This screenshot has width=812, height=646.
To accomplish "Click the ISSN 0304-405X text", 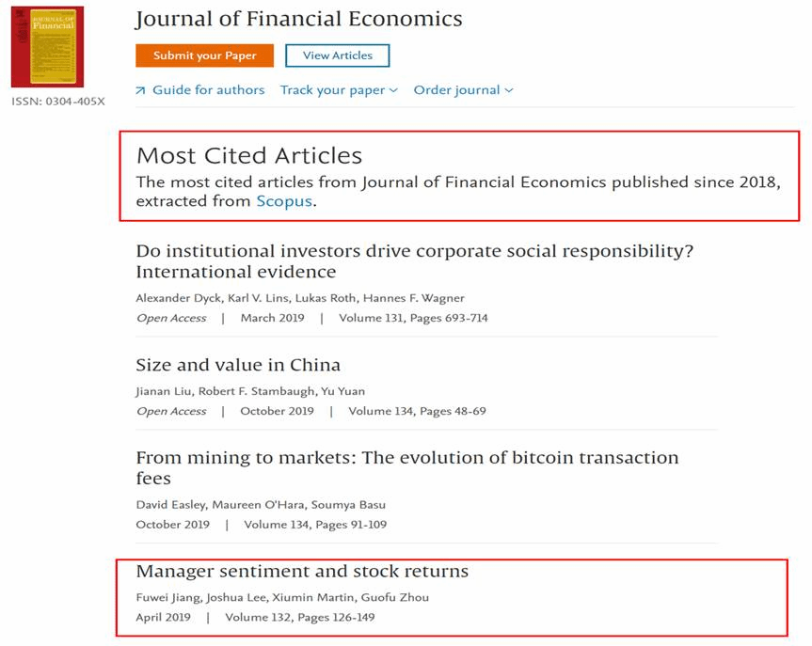I will click(x=58, y=102).
